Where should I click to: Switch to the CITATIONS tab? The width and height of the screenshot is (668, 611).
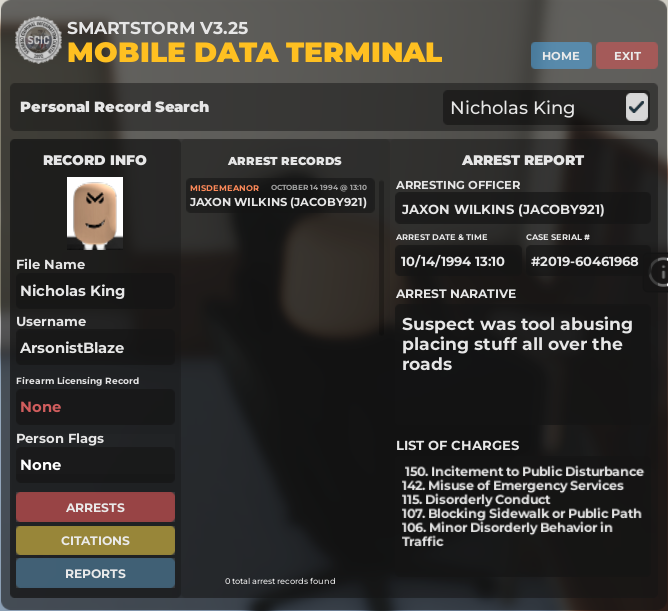pyautogui.click(x=95, y=540)
